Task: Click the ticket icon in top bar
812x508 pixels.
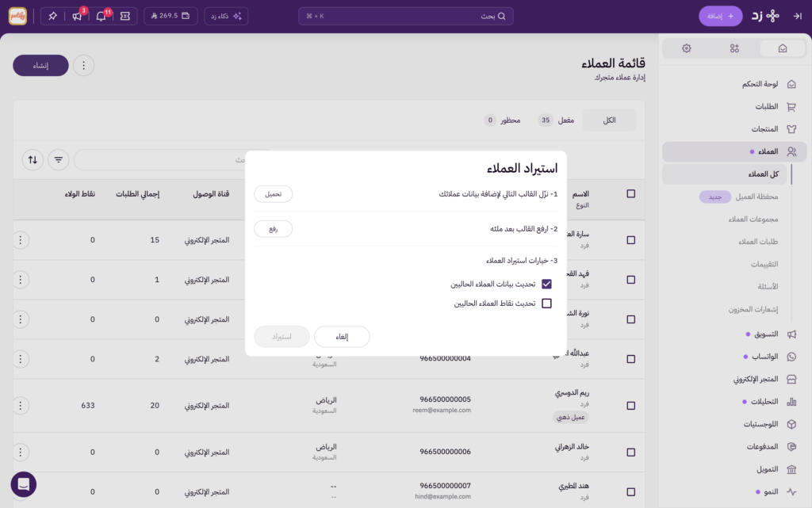Action: tap(124, 16)
